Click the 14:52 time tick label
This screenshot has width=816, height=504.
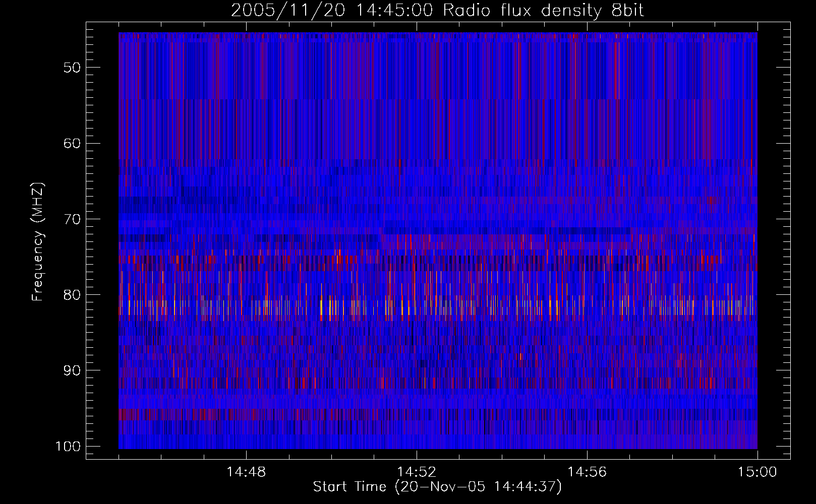(x=417, y=472)
